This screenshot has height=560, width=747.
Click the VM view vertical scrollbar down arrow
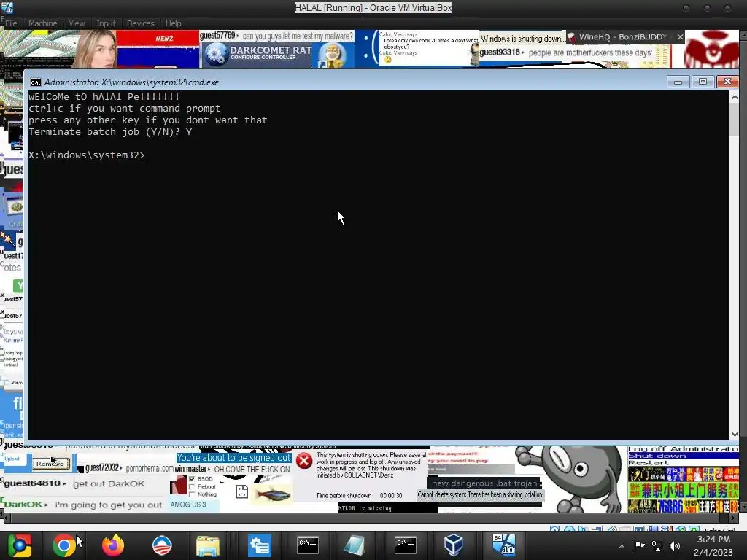click(743, 508)
